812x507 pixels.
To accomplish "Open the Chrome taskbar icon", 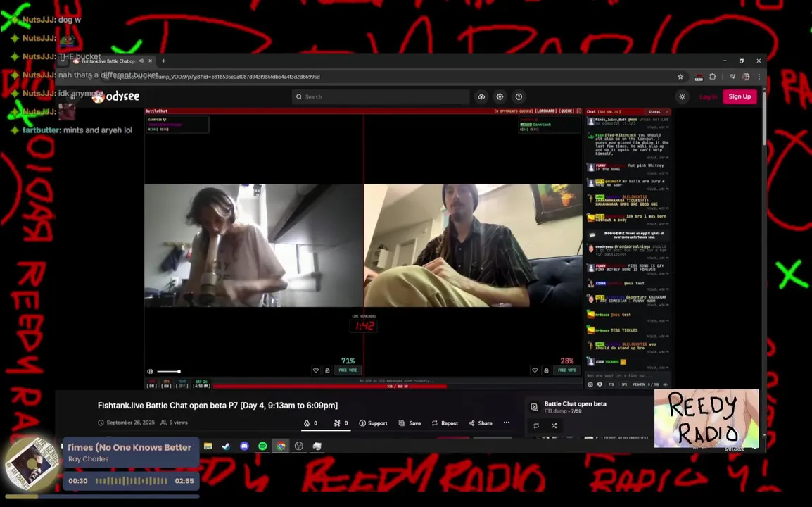I will [281, 446].
